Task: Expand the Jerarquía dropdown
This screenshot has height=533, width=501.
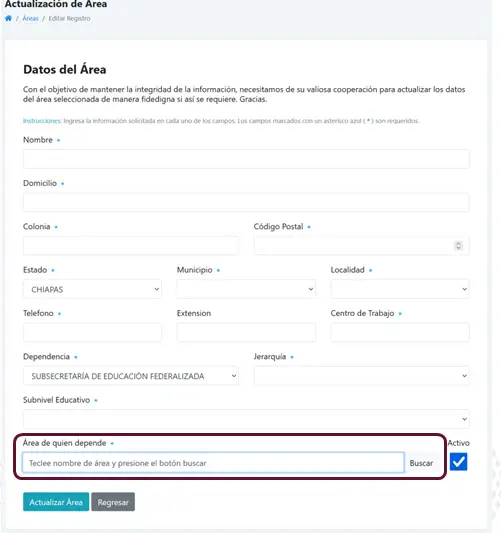Action: pos(362,376)
